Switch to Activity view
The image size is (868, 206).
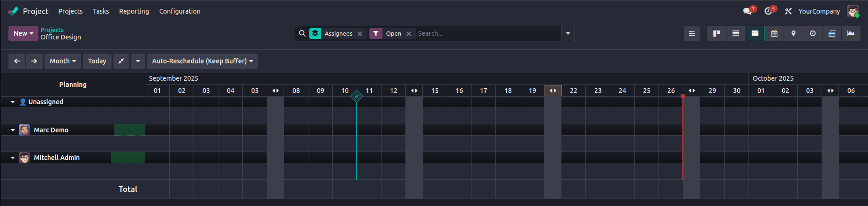coord(813,33)
